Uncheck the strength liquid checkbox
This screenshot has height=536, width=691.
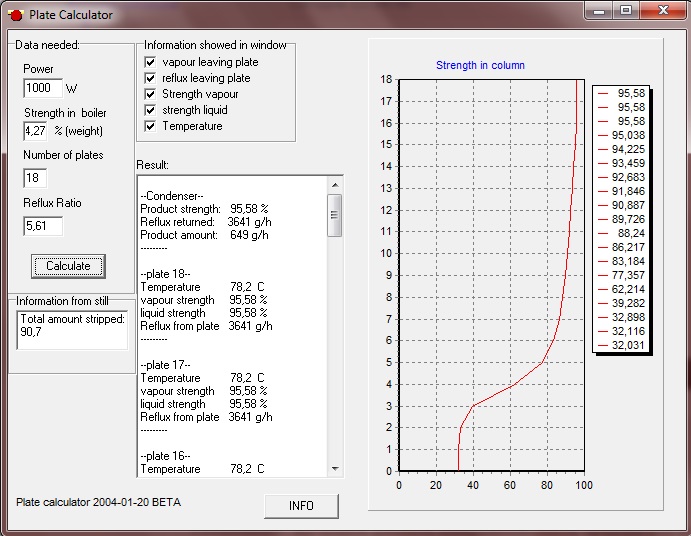point(150,110)
